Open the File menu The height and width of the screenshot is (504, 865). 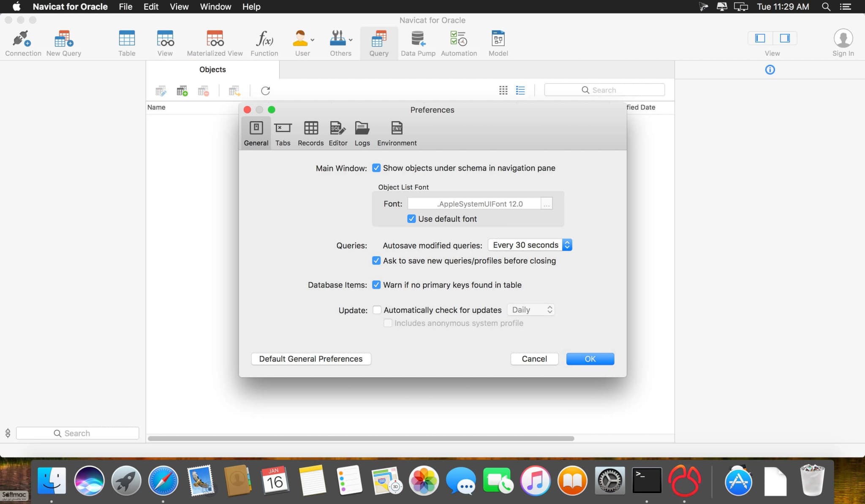125,7
